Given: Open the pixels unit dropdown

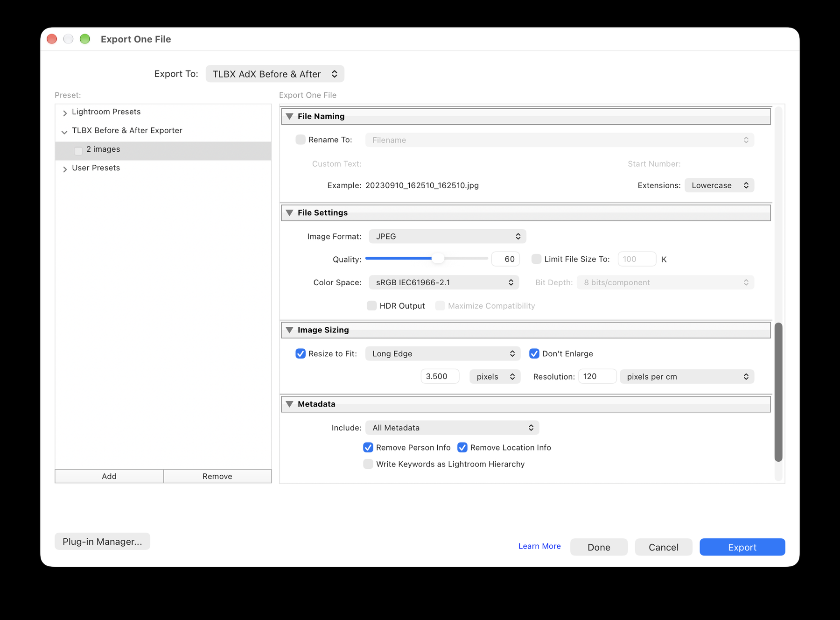Looking at the screenshot, I should (x=495, y=377).
